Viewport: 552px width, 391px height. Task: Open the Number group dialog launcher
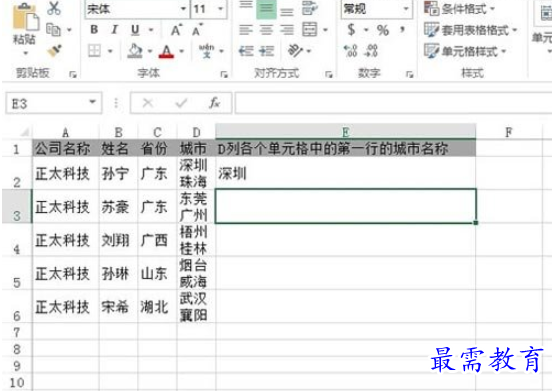[409, 74]
